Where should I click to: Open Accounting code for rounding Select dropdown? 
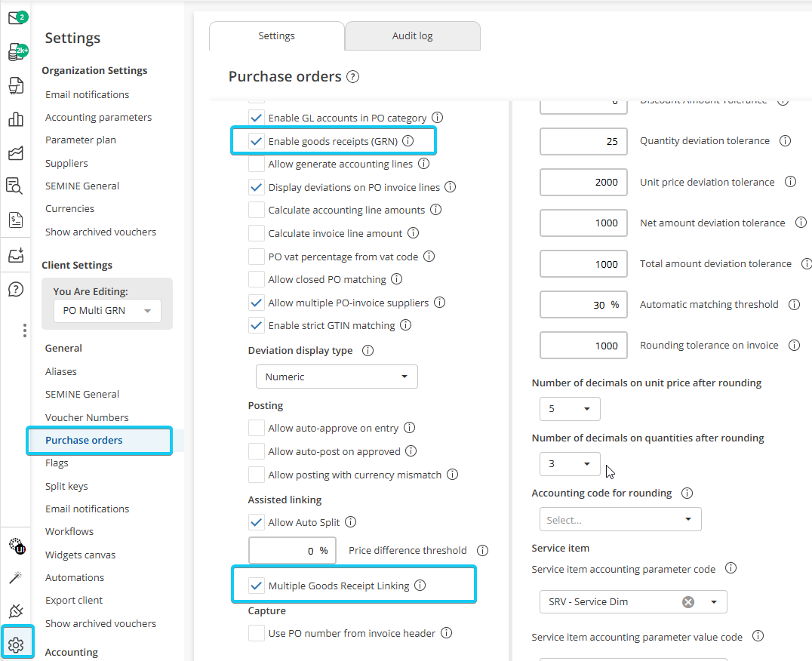620,519
